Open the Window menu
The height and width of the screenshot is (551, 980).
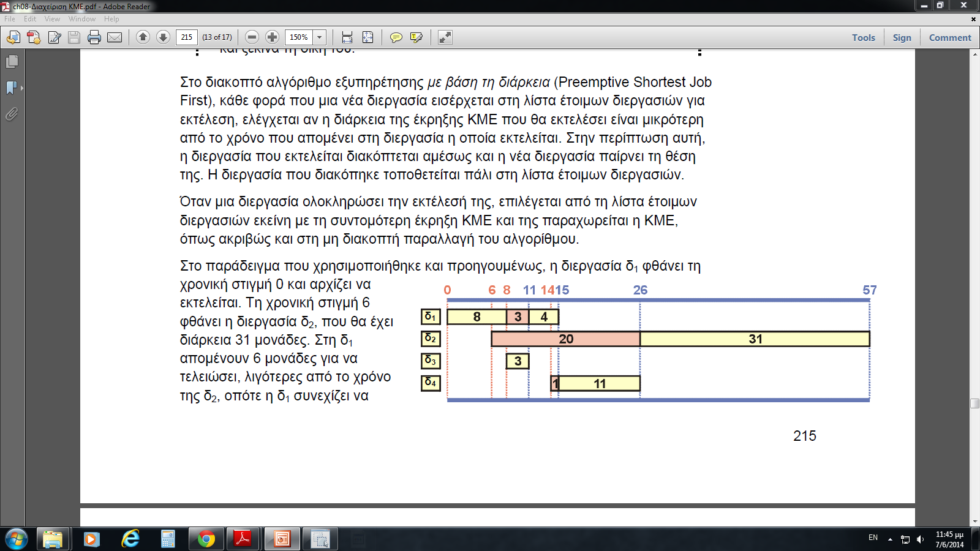click(x=82, y=19)
